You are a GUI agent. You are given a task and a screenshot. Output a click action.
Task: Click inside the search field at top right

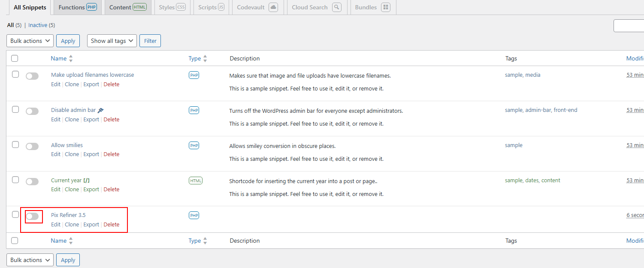(x=630, y=25)
